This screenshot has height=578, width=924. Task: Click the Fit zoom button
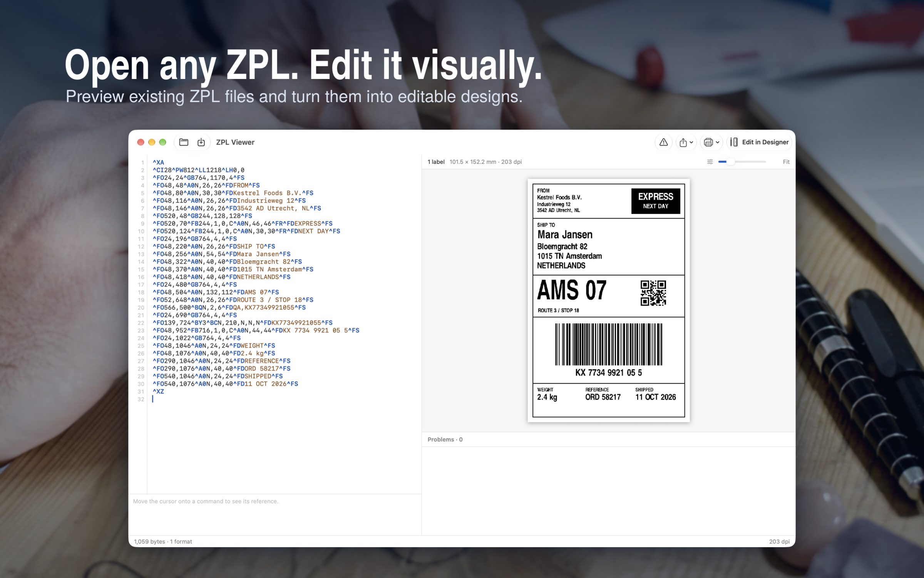(786, 162)
